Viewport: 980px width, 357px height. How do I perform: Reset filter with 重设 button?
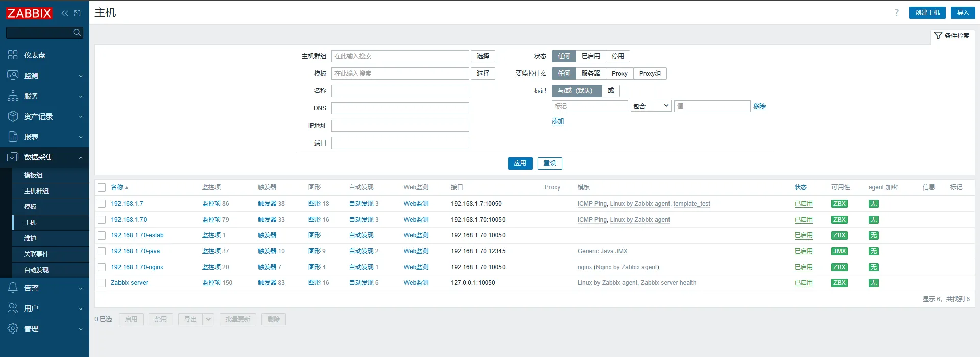[x=550, y=163]
